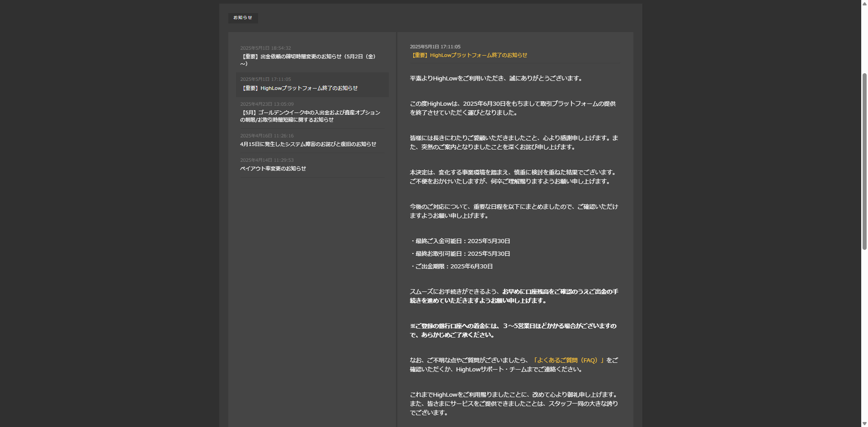The height and width of the screenshot is (427, 868).
Task: Click the orange article title HighLowプラットフォーム終了
Action: (468, 55)
